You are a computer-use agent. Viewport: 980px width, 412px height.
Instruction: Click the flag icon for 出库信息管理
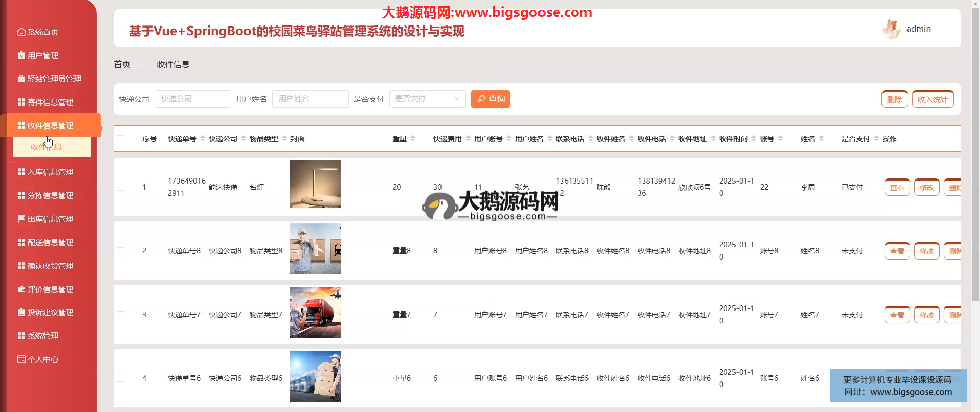[21, 219]
